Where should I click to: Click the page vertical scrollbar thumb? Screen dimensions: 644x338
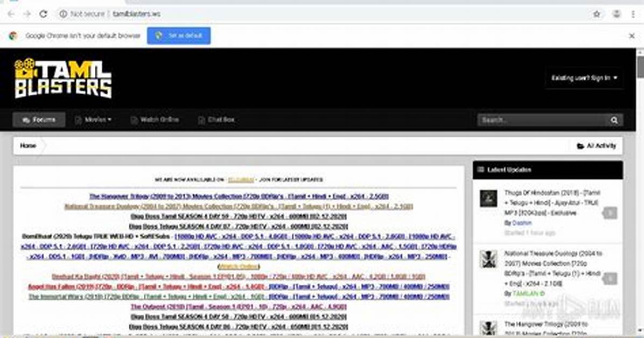click(x=640, y=67)
